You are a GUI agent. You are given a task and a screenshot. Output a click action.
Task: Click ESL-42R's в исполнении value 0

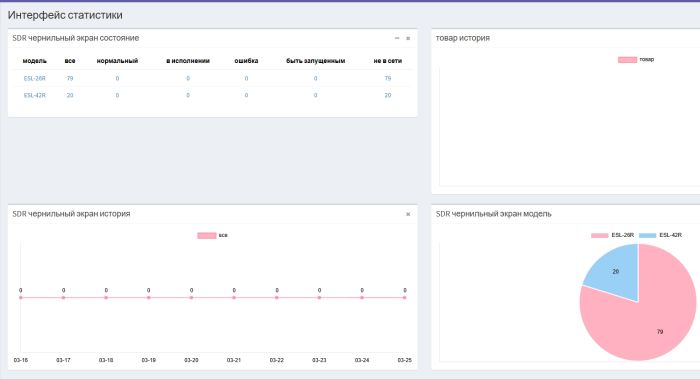(188, 95)
